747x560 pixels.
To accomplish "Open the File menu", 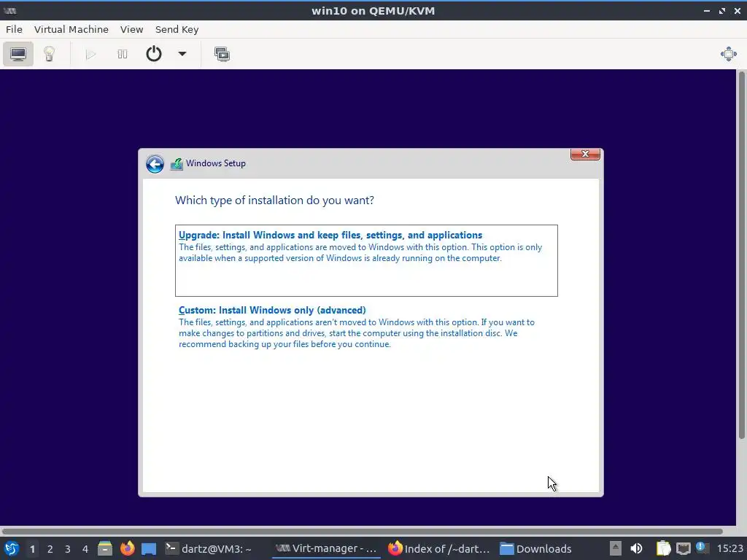I will (x=14, y=29).
